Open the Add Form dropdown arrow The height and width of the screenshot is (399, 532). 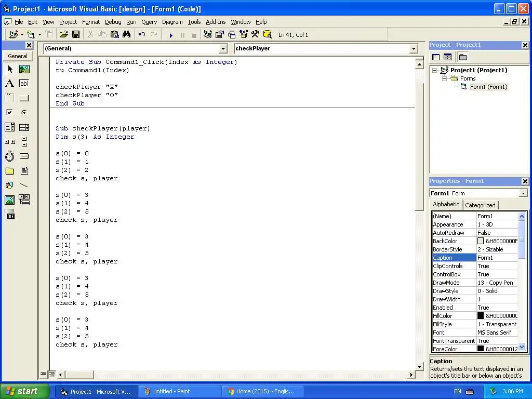39,35
